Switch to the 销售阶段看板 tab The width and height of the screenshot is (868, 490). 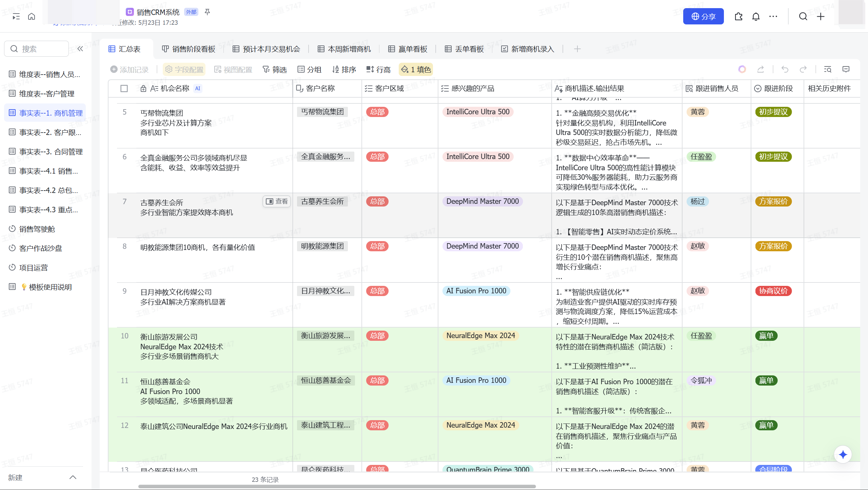tap(189, 49)
